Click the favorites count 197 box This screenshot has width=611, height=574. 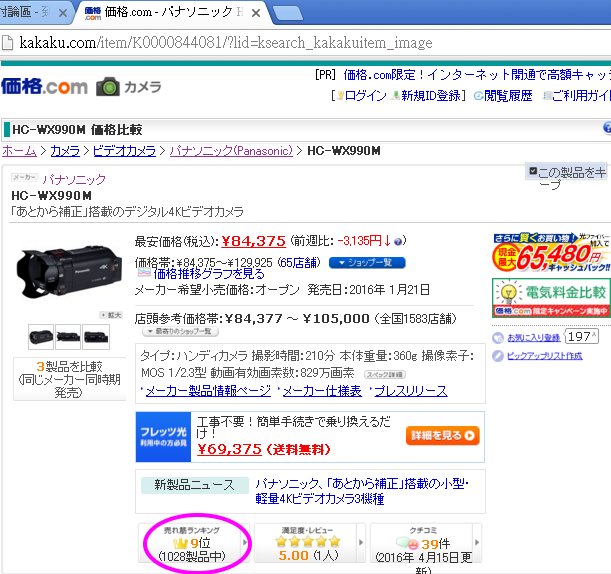[582, 337]
